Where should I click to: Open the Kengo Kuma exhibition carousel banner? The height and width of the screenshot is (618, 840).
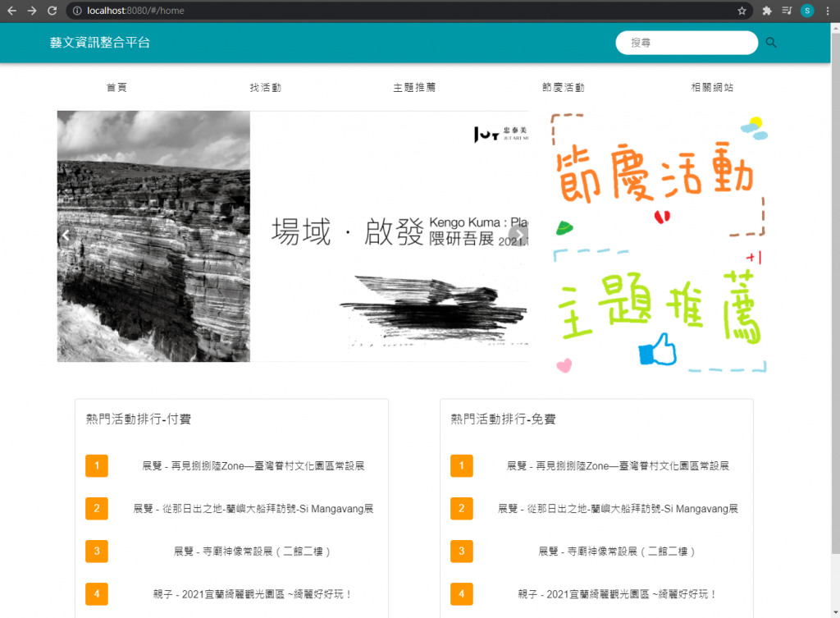(x=293, y=236)
